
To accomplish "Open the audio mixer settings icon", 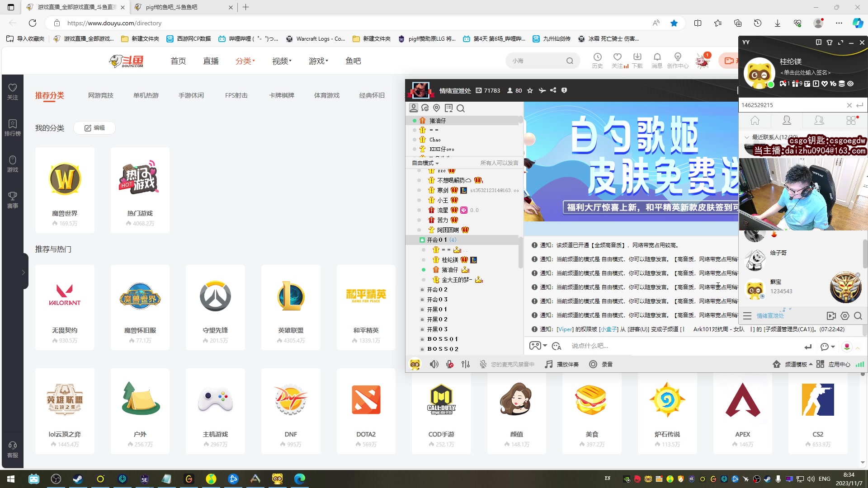I will [466, 364].
